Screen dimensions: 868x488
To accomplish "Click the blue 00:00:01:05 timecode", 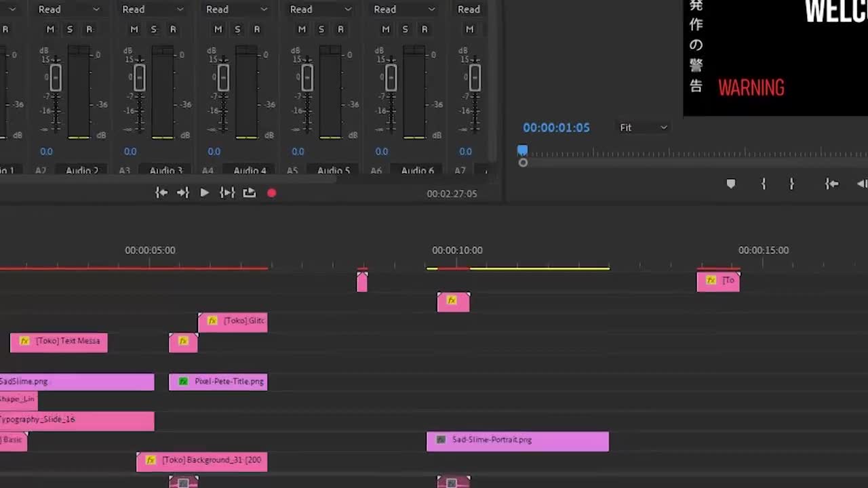I will (556, 127).
